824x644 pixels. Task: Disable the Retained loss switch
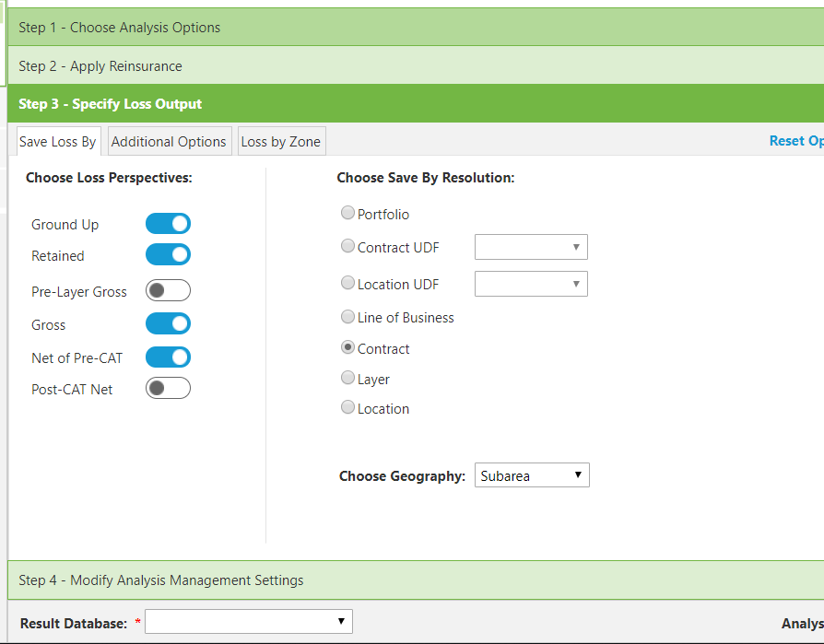[x=168, y=255]
